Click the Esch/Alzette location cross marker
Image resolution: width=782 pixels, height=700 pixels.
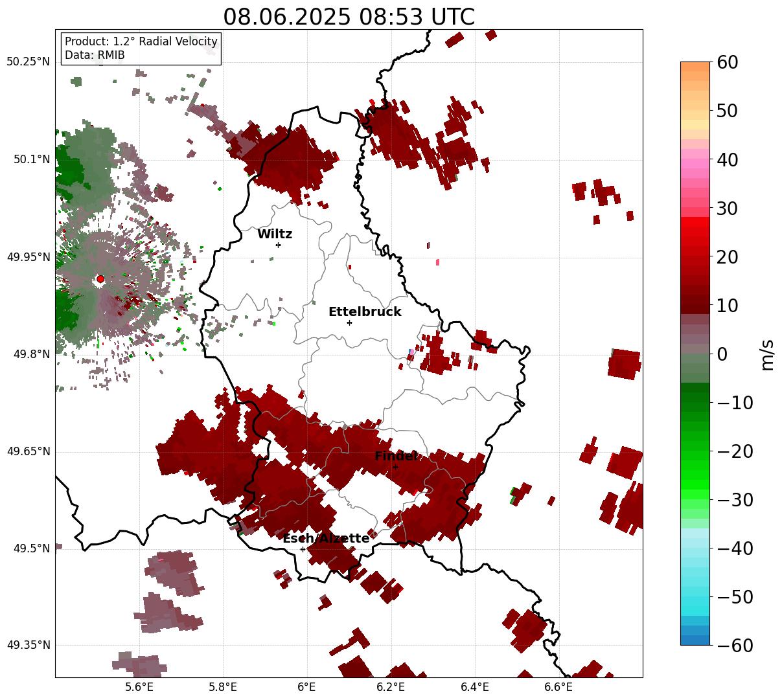(303, 549)
